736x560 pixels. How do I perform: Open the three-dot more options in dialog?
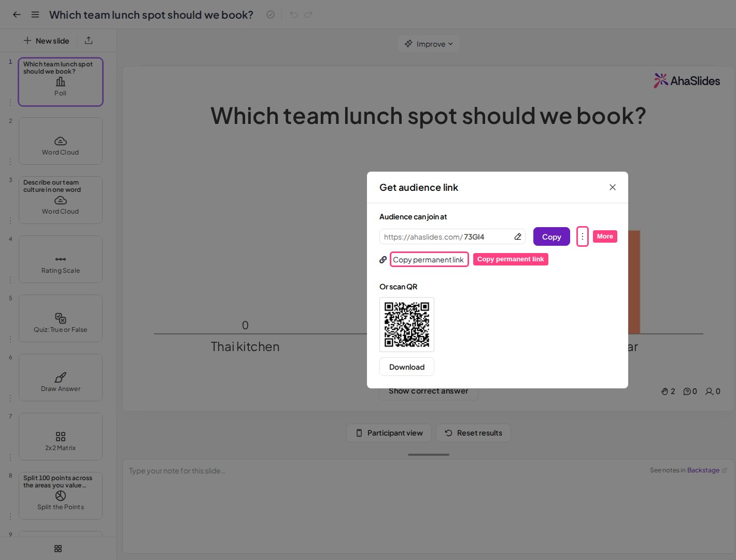click(583, 236)
